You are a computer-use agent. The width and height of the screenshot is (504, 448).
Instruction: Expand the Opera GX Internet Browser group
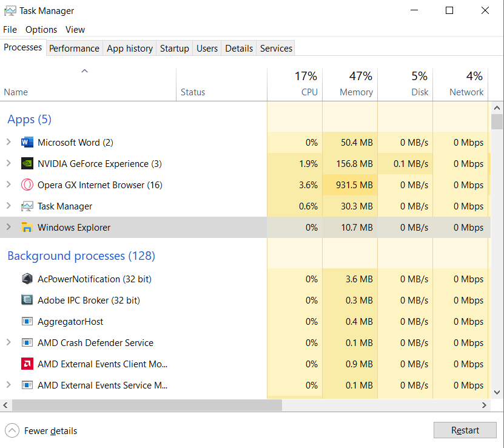[x=8, y=185]
